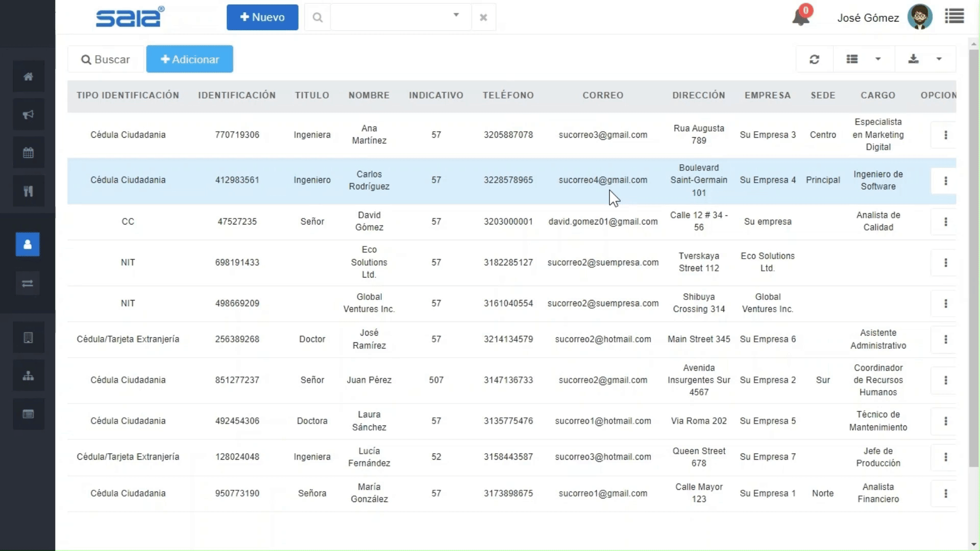
Task: Expand the column view dropdown arrow
Action: [878, 59]
